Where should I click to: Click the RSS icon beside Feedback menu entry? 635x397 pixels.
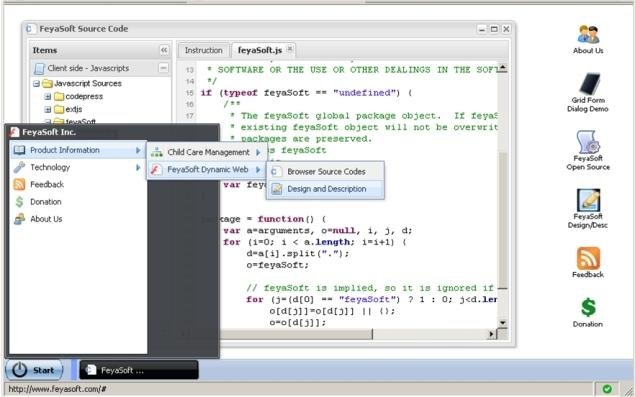(x=19, y=184)
